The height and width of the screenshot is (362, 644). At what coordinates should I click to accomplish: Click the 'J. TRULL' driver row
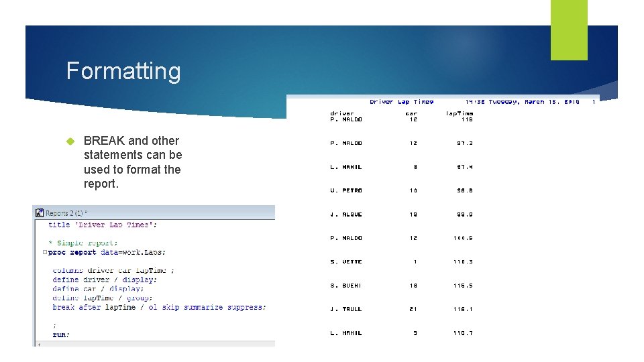[401, 309]
